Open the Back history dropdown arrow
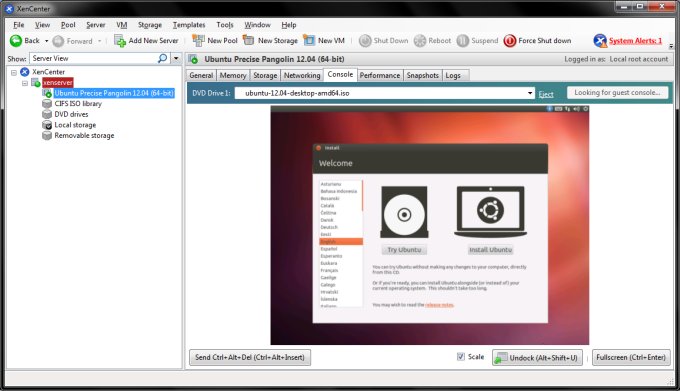 46,41
